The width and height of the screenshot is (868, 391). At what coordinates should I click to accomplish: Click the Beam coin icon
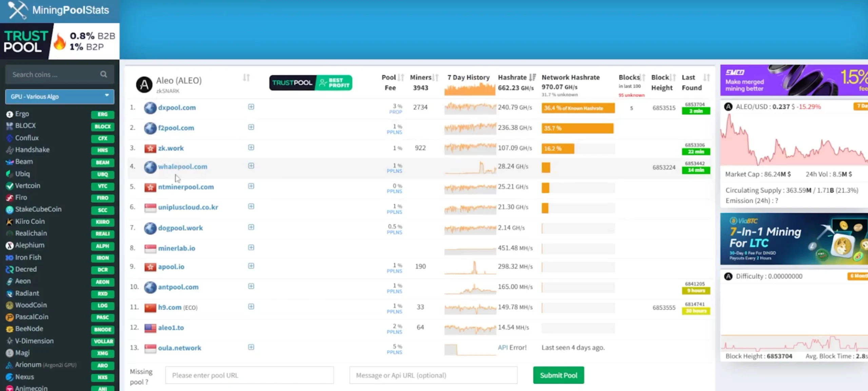click(x=9, y=162)
